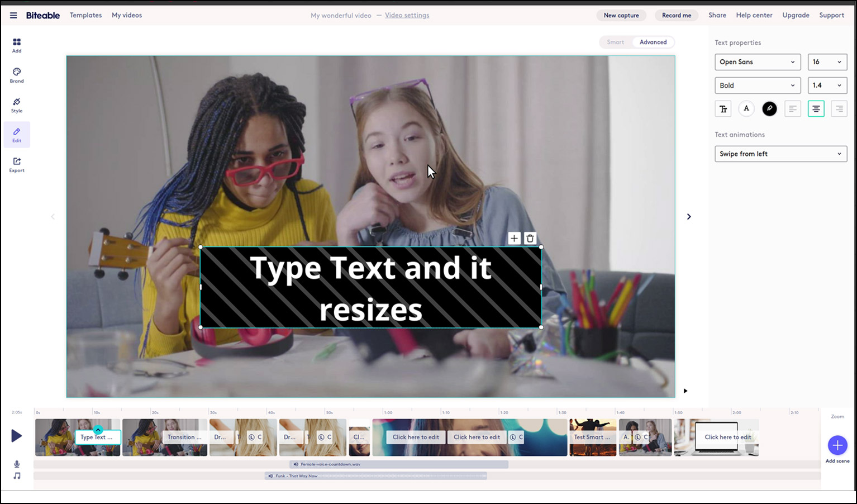Open the Export panel

(17, 165)
